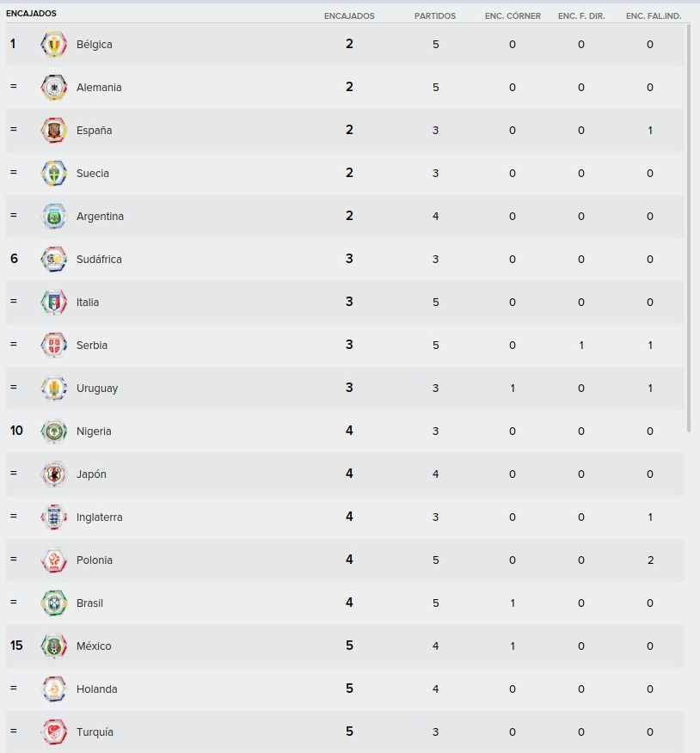This screenshot has height=753, width=700.
Task: Click the vertical scrollbar of the table
Action: 689,228
